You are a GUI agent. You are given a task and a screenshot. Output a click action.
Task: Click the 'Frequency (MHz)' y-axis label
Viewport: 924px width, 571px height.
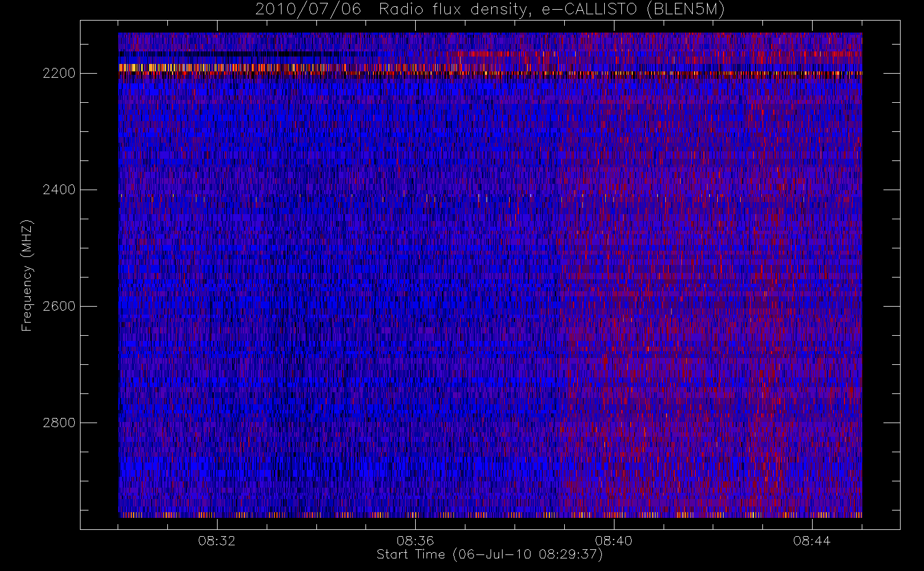27,275
